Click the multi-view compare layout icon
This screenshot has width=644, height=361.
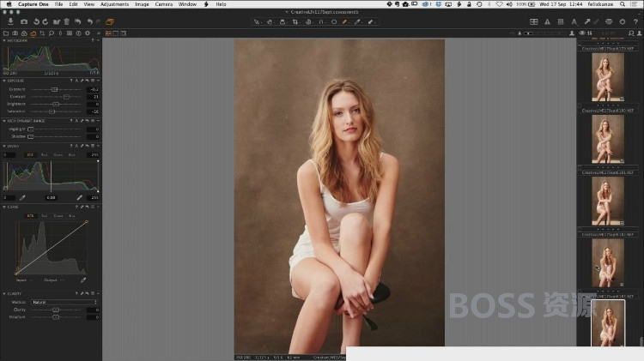click(x=533, y=21)
